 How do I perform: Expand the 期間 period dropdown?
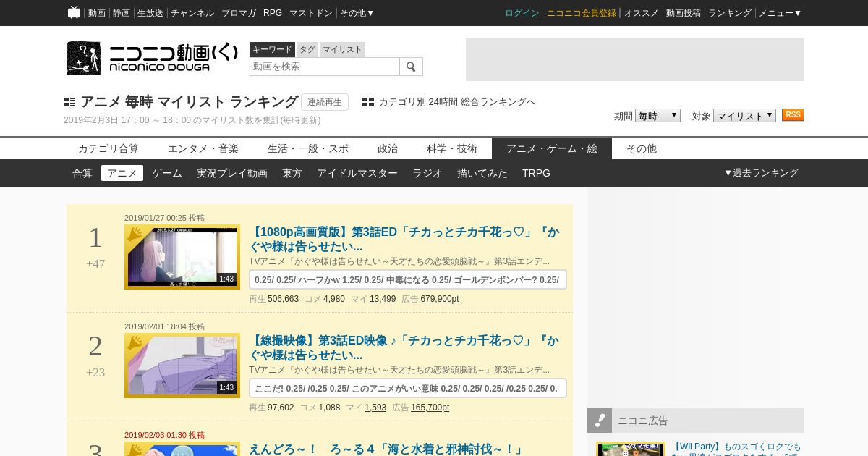(x=657, y=116)
